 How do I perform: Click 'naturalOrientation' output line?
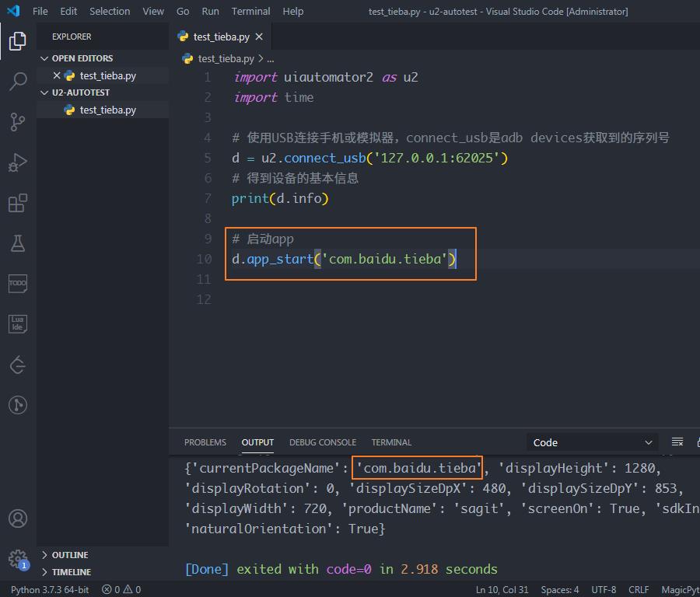click(x=285, y=529)
